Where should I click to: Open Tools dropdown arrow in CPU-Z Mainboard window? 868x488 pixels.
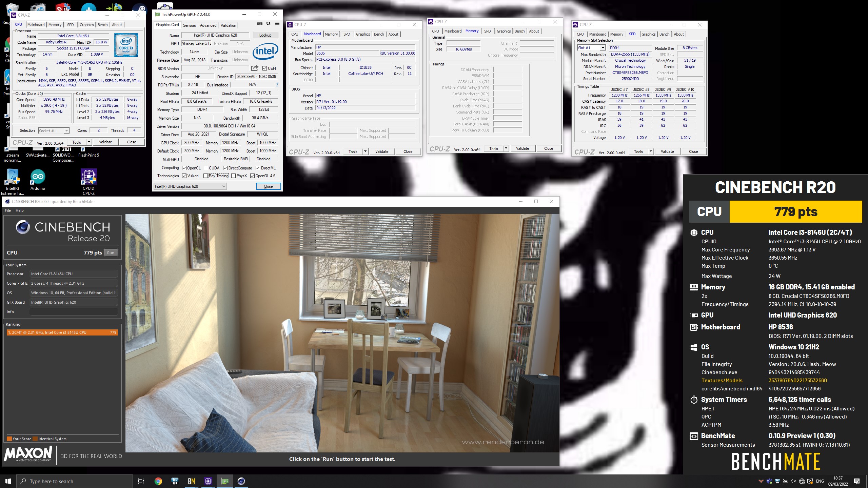click(365, 151)
